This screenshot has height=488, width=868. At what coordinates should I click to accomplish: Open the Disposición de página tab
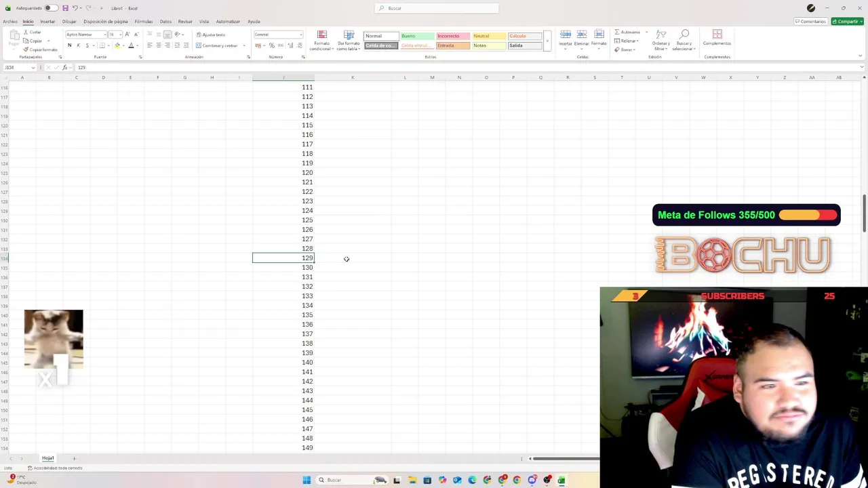point(106,21)
